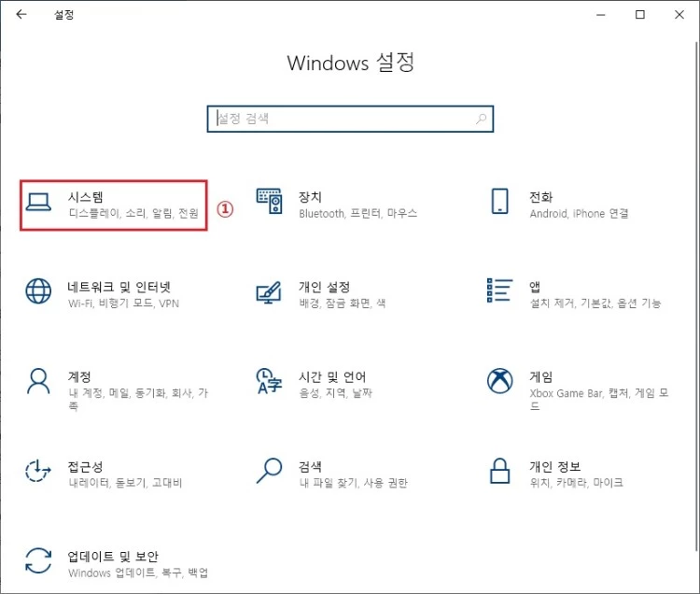Open the 검색 settings title
The image size is (700, 594).
coord(310,467)
